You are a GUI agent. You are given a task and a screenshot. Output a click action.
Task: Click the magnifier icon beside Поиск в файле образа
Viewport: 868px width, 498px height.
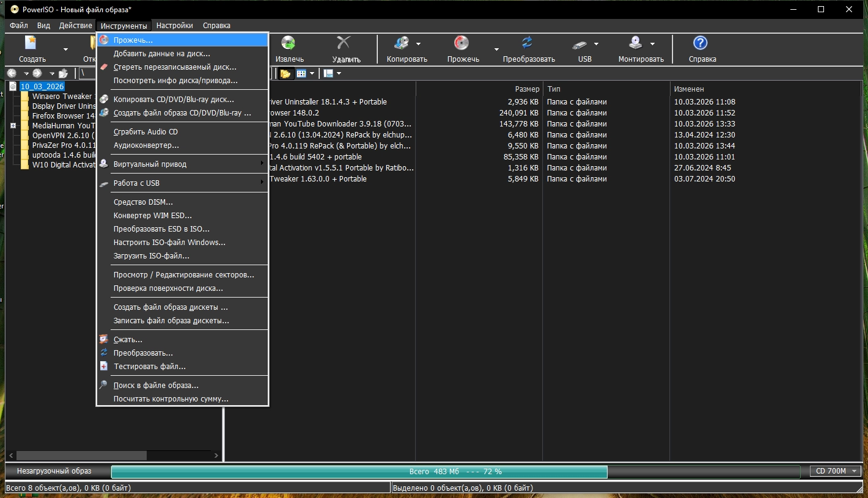click(103, 386)
